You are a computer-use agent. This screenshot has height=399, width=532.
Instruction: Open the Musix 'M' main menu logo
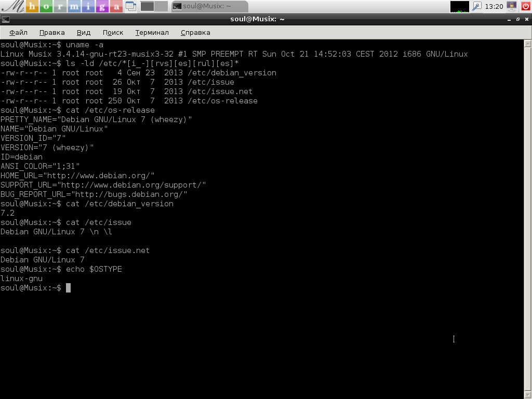(x=12, y=6)
